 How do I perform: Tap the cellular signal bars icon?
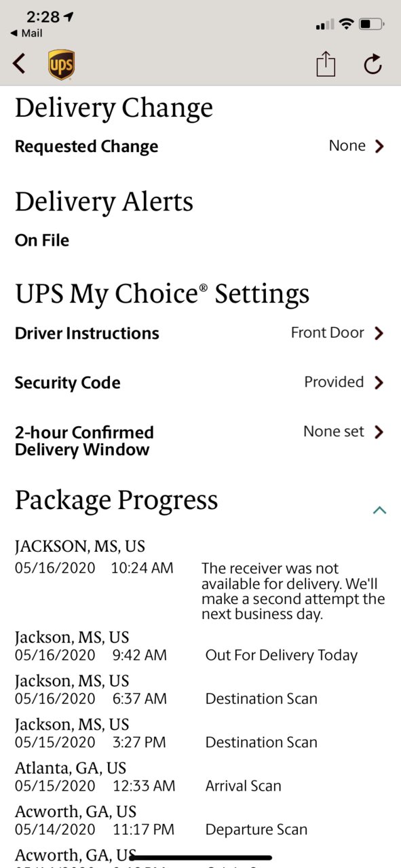[x=325, y=25]
